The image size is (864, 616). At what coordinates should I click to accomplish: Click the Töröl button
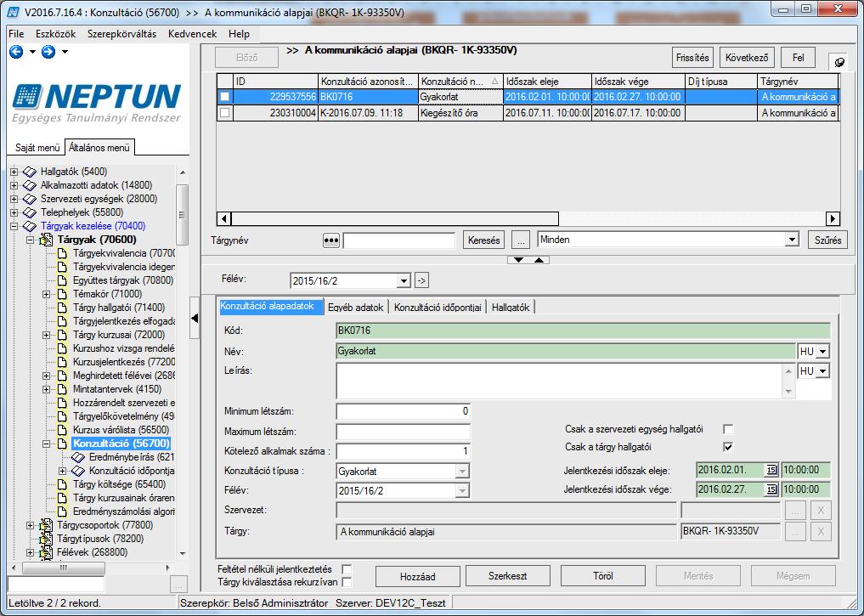[603, 576]
